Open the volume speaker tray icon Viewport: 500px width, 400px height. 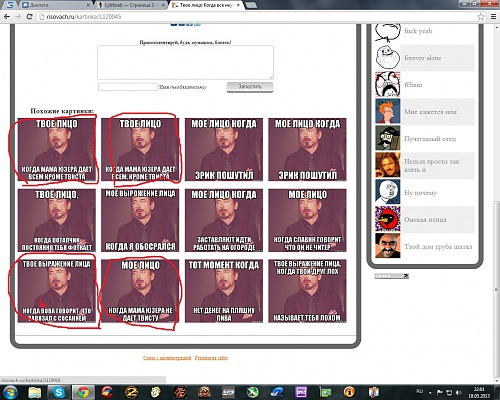pyautogui.click(x=459, y=392)
